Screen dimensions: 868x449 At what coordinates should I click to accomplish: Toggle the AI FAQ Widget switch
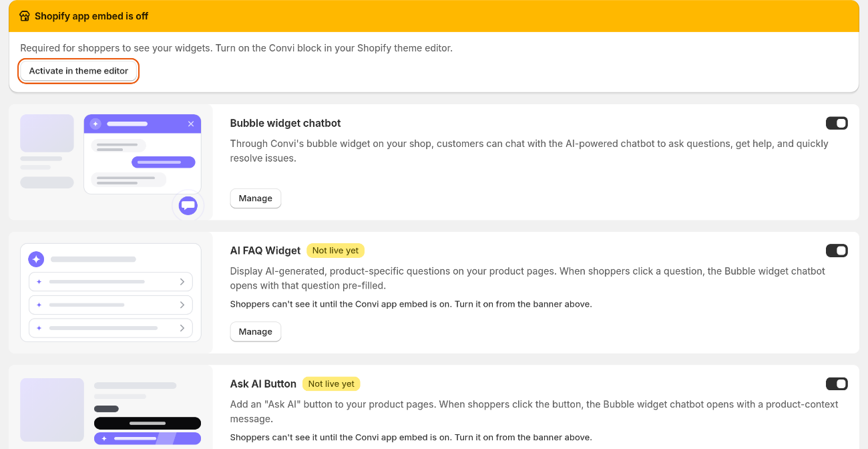pyautogui.click(x=837, y=251)
